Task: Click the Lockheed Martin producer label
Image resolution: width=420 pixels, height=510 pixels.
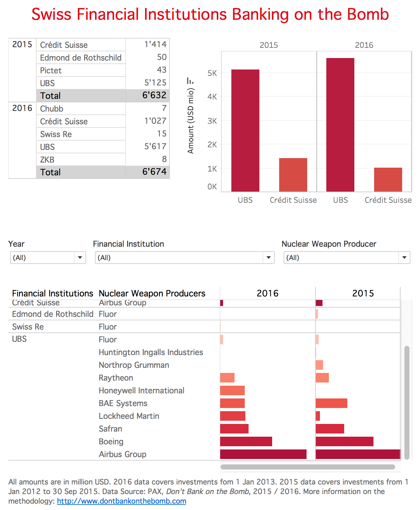Action: click(129, 416)
